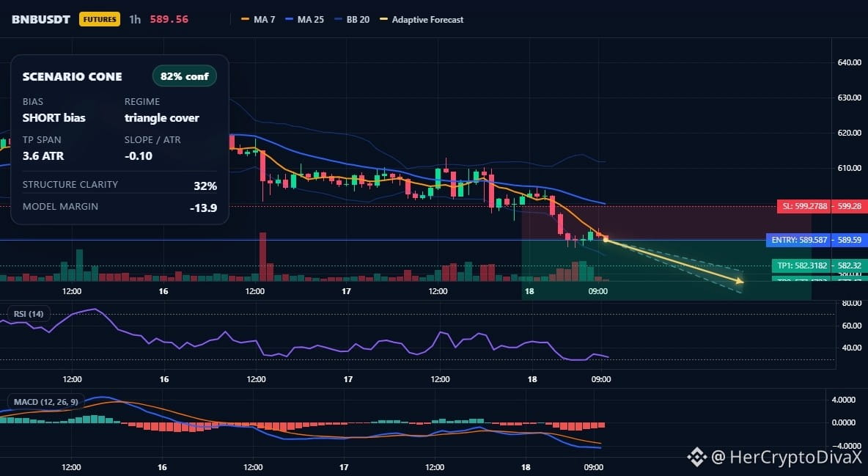Click the TP SPAN field label

click(x=42, y=139)
